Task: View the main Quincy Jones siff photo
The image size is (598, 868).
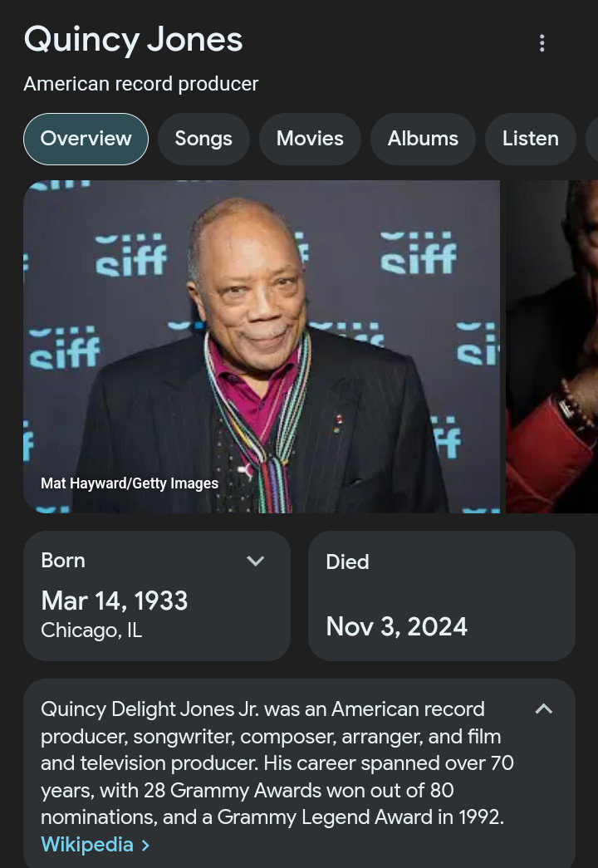Action: click(262, 346)
